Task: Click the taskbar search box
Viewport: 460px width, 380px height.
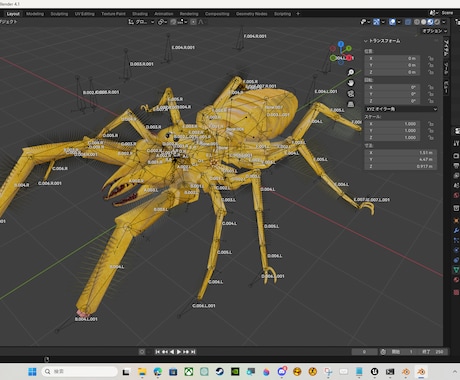Action: 79,371
